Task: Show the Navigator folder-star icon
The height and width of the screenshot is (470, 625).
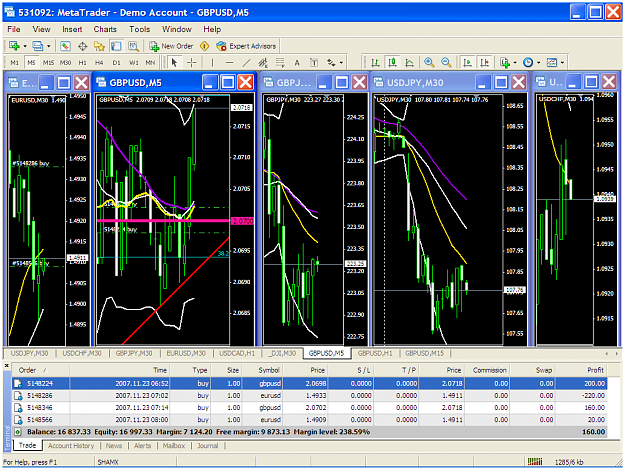Action: [x=99, y=46]
